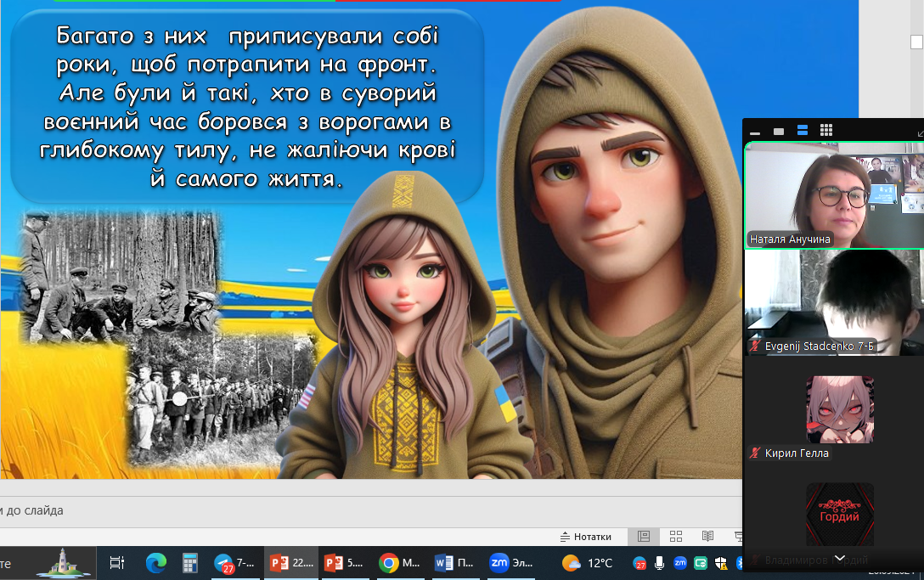The width and height of the screenshot is (924, 580).
Task: Show only active speaker in Zoom panel
Action: (x=779, y=131)
